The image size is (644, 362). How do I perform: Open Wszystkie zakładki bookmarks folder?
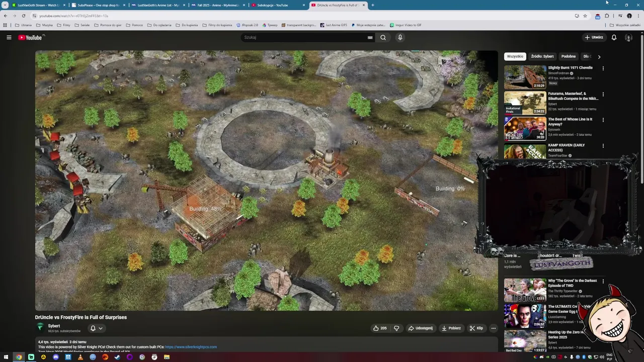pos(625,25)
